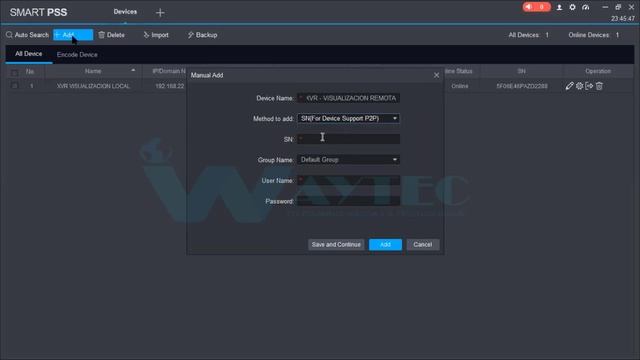This screenshot has width=640, height=360.
Task: Select the XVR VISUALIZACION LOCAL name cell
Action: [93, 86]
